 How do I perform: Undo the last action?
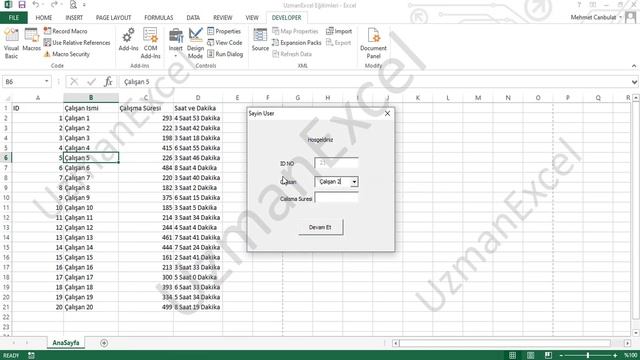(x=36, y=5)
